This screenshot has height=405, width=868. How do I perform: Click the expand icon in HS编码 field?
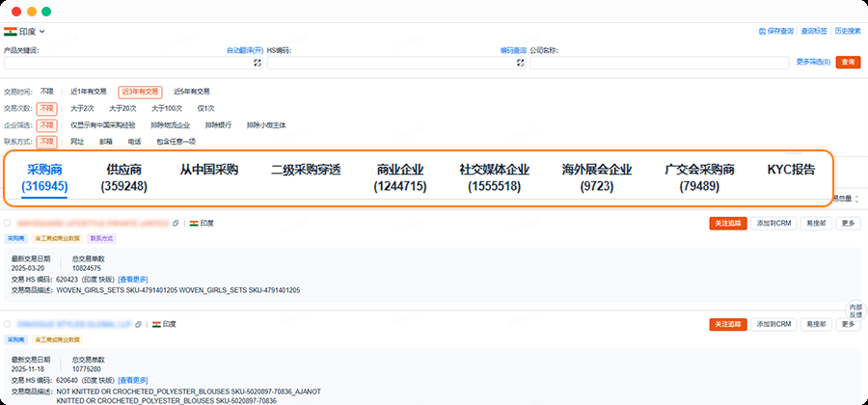[x=520, y=63]
